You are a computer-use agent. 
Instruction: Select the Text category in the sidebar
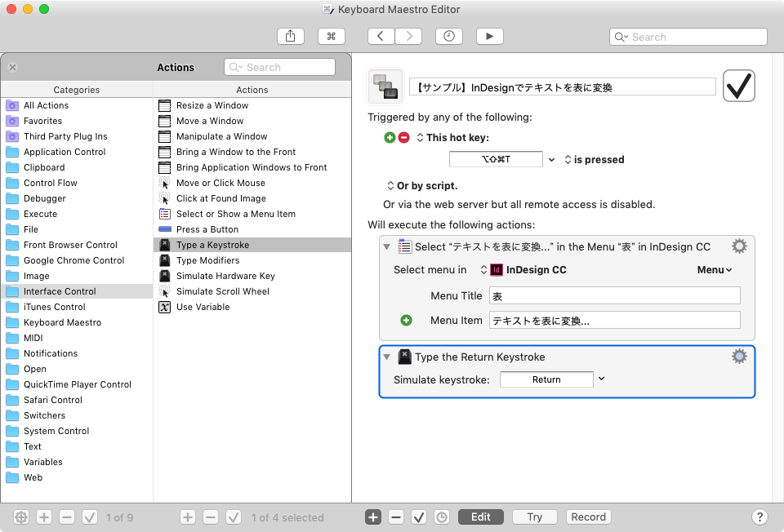(x=33, y=446)
